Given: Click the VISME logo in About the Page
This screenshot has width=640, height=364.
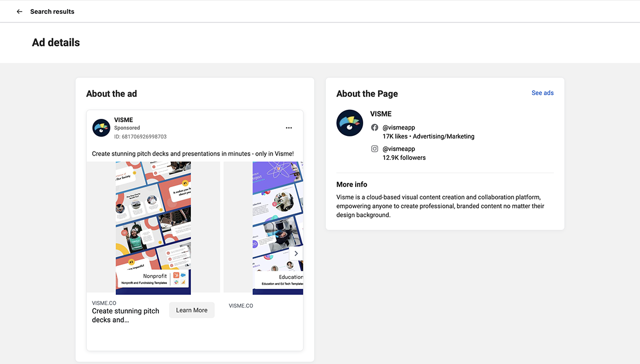Looking at the screenshot, I should tap(349, 123).
